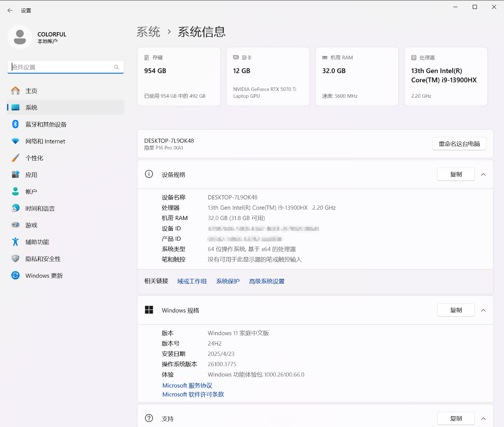Click the search magnifier icon
Screen dimensions: 504x427
point(116,67)
